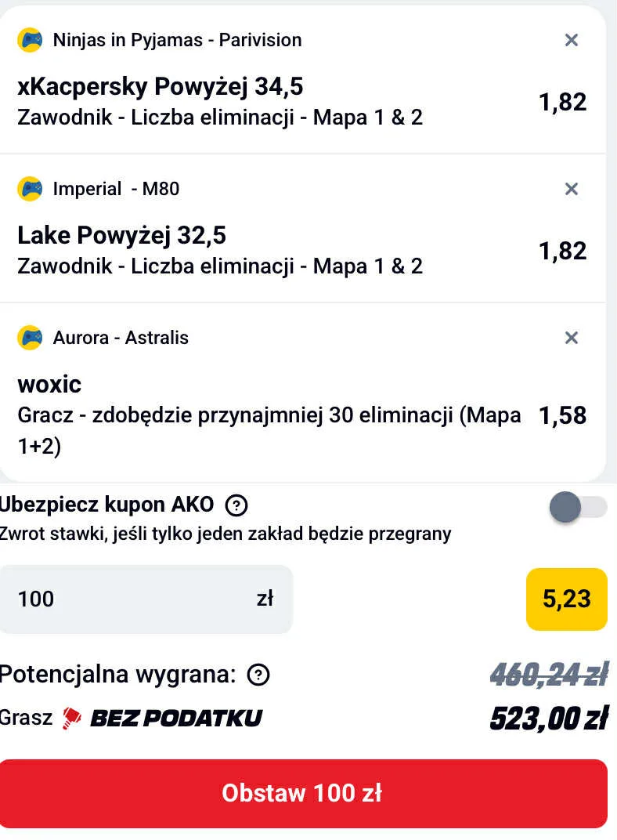
Task: Select the Lake Powyżej 32,5 selection
Action: (x=121, y=235)
